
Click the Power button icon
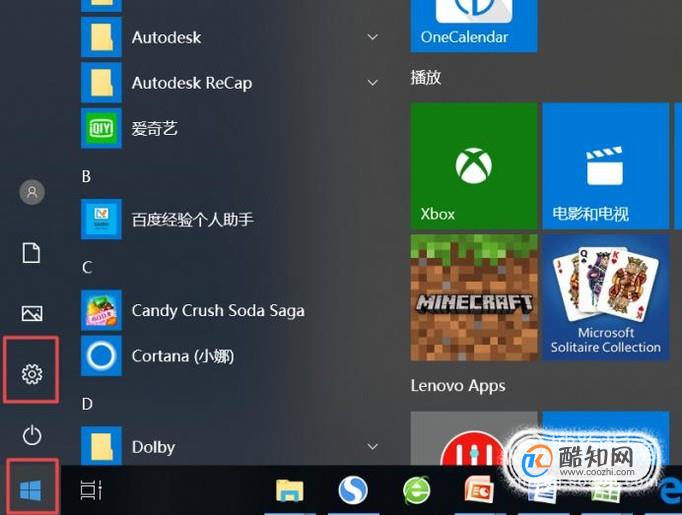(32, 435)
